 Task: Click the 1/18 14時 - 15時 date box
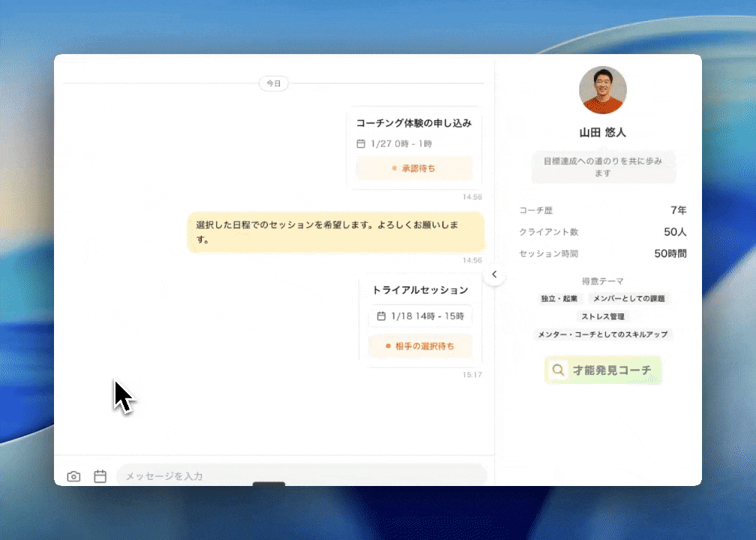421,316
